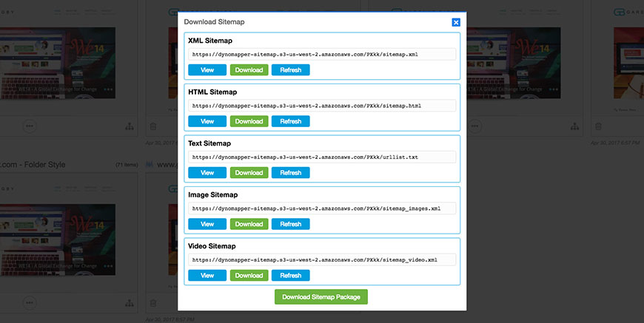Image resolution: width=644 pixels, height=323 pixels.
Task: Open the sitemap icon on Folder Style card
Action: (x=129, y=303)
